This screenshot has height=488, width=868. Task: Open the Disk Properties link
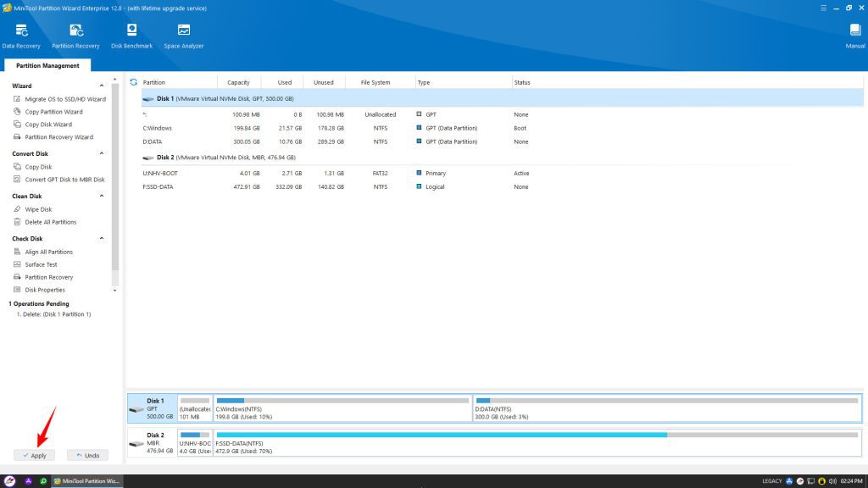[45, 290]
